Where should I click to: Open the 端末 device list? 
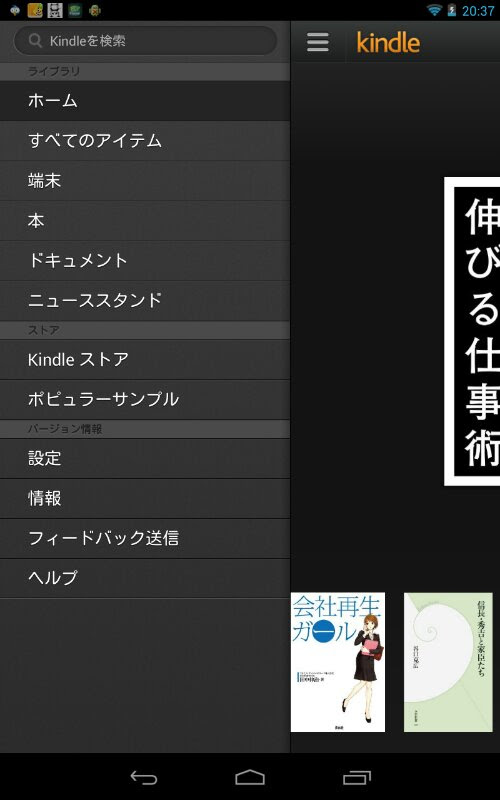click(x=145, y=180)
